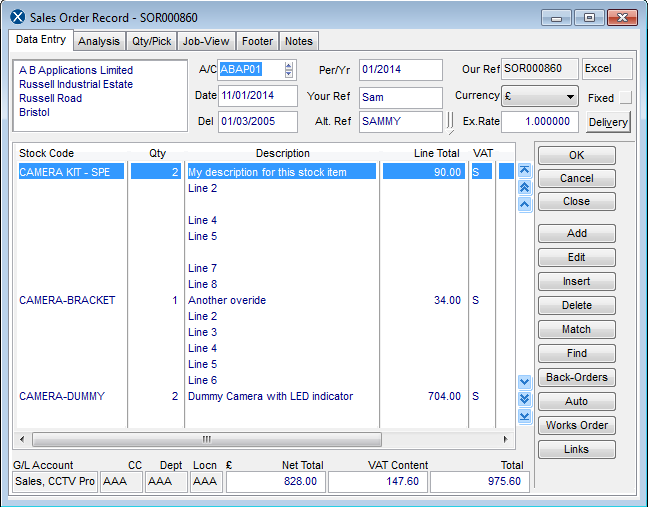Screen dimensions: 648x507
Task: Click the Ex.Rate field 1.000000
Action: (x=539, y=121)
